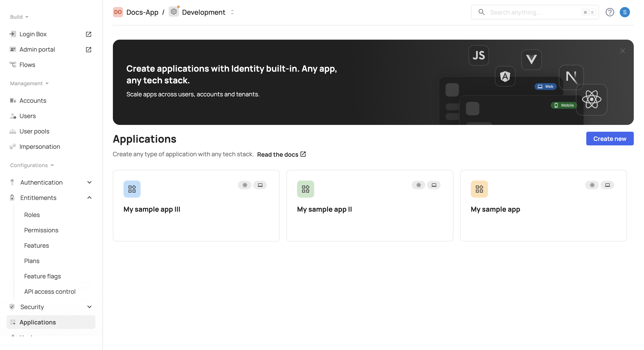This screenshot has height=350, width=644.
Task: Expand the Security section
Action: tap(89, 307)
